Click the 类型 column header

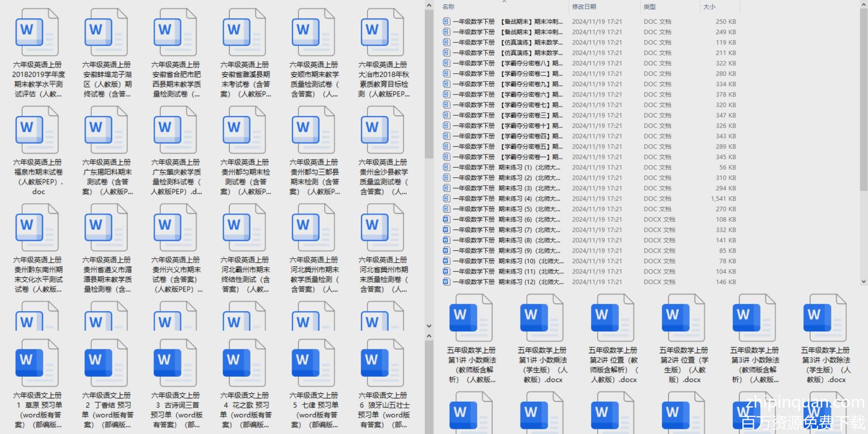click(x=649, y=7)
